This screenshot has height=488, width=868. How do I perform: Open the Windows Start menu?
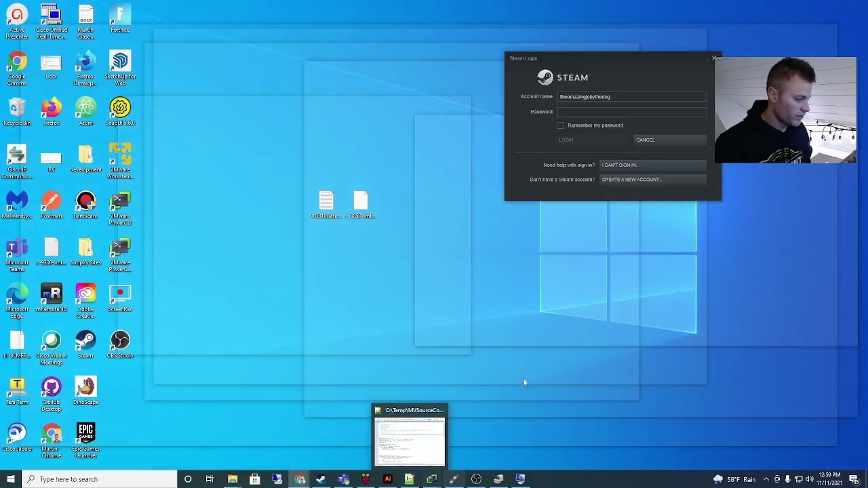[10, 479]
